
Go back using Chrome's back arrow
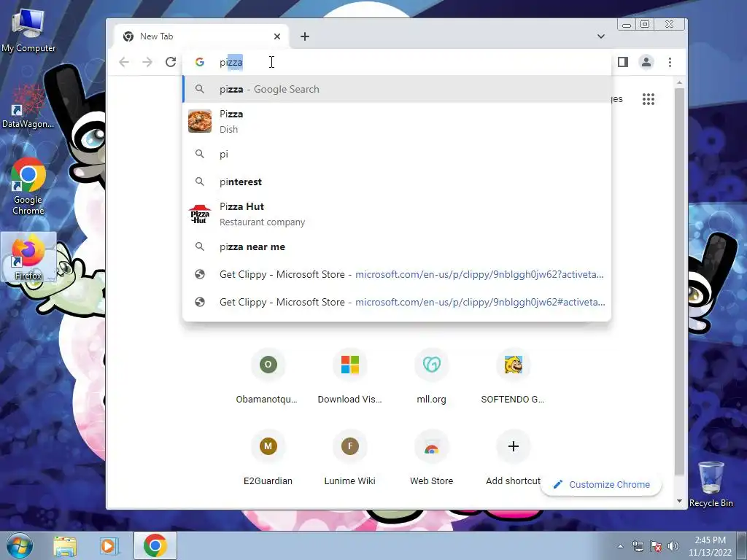124,62
